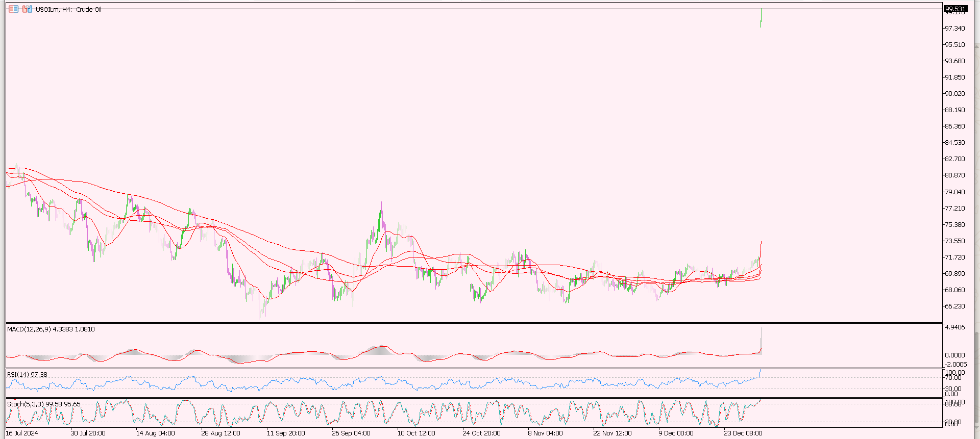Screen dimensions: 980x439
Task: Click the RSI scale value 70.00
Action: (x=953, y=378)
